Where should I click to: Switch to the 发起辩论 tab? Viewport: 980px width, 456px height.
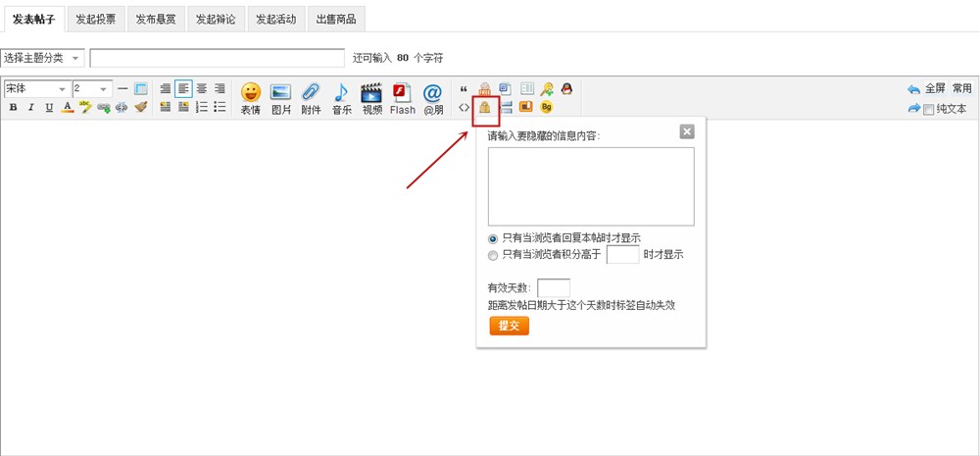pyautogui.click(x=216, y=19)
